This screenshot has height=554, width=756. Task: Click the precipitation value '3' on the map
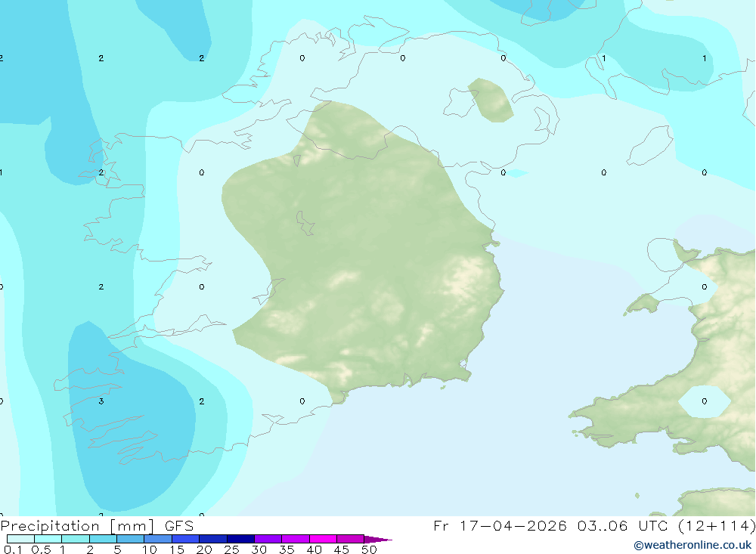tap(101, 401)
